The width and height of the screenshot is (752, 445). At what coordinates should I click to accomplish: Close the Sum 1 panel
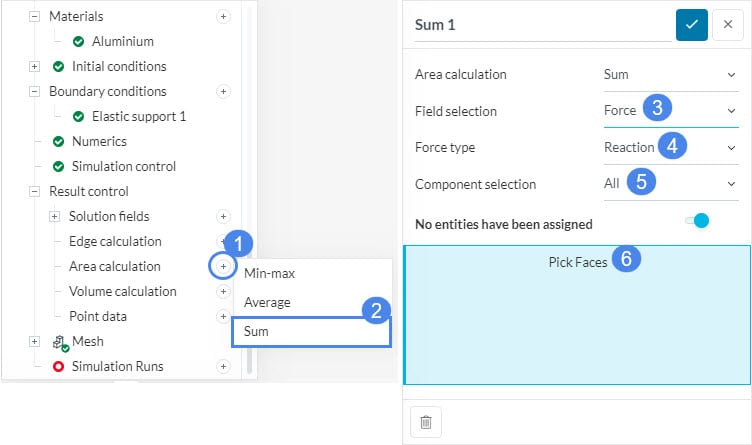727,25
